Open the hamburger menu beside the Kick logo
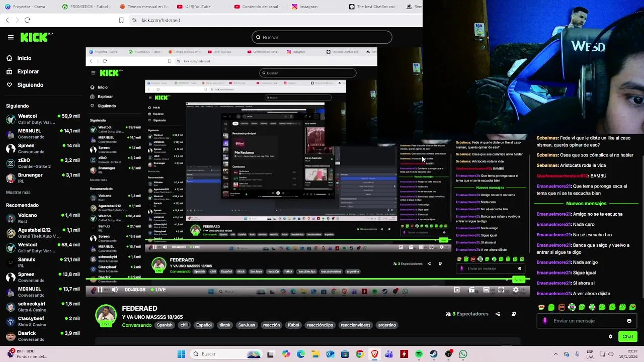This screenshot has width=644, height=362. 11,37
